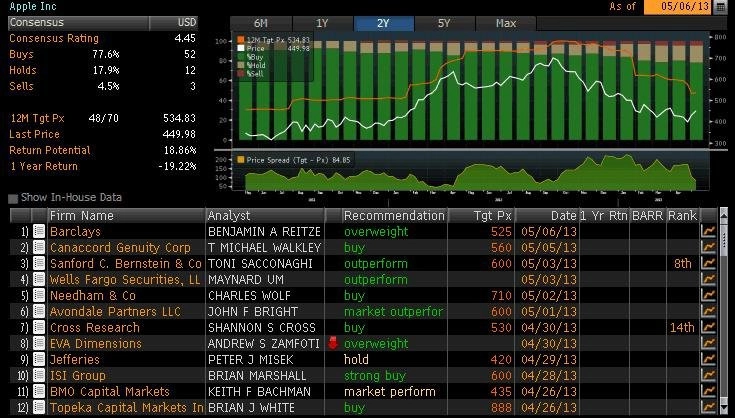Open the Needham & Co firm link

pos(92,296)
